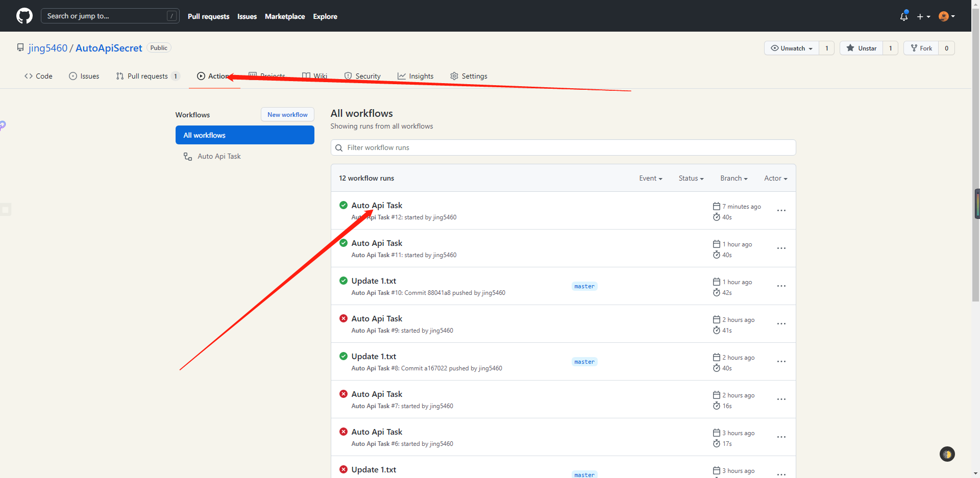Click the Unstar button
Image resolution: width=980 pixels, height=478 pixels.
click(862, 48)
